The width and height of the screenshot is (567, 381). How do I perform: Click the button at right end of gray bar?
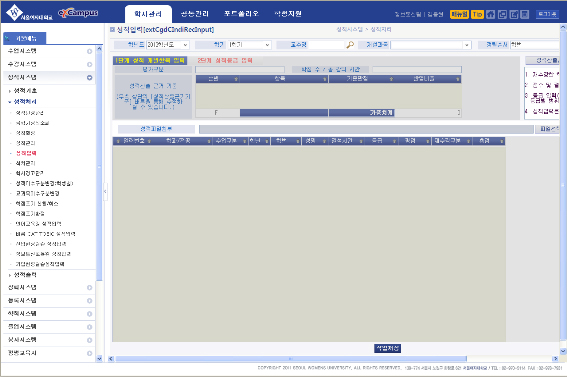(547, 129)
